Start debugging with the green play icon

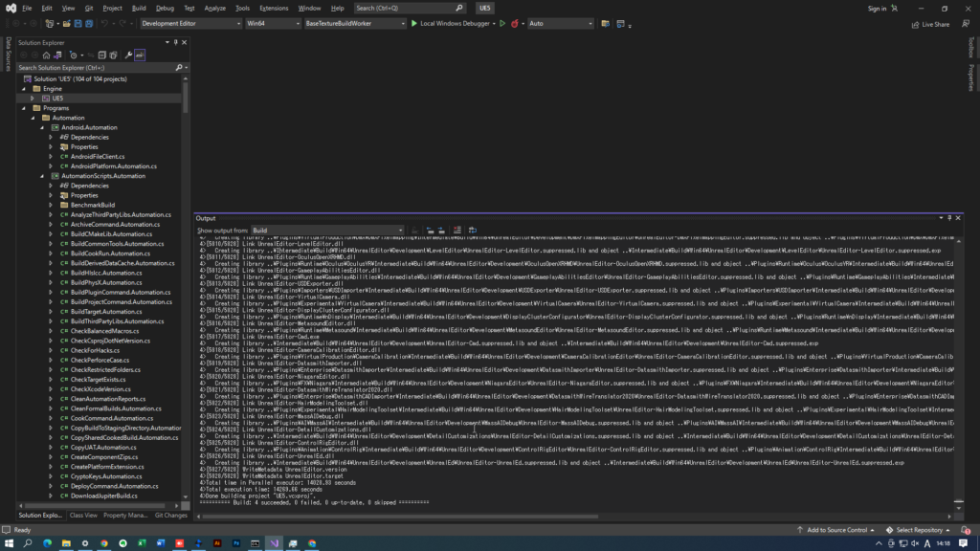click(x=413, y=24)
